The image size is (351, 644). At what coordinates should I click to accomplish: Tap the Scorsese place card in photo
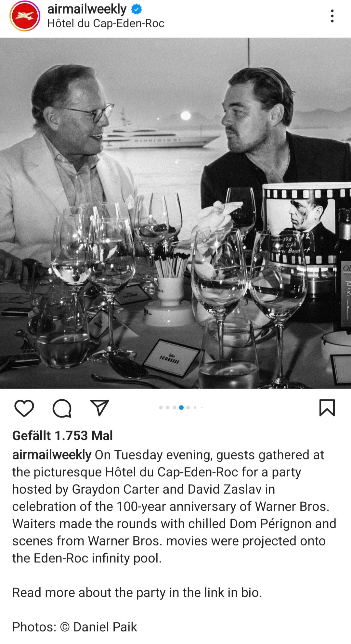click(171, 358)
